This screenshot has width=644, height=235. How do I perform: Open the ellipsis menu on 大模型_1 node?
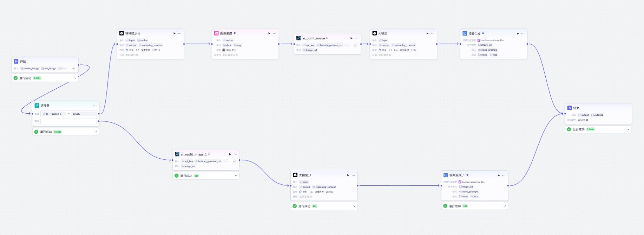[353, 175]
